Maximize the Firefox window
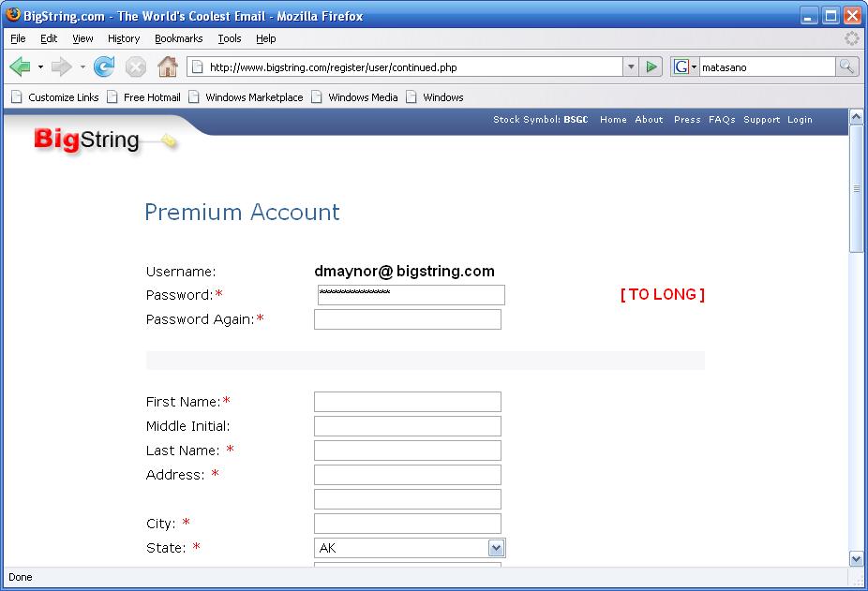Image resolution: width=868 pixels, height=591 pixels. 831,16
